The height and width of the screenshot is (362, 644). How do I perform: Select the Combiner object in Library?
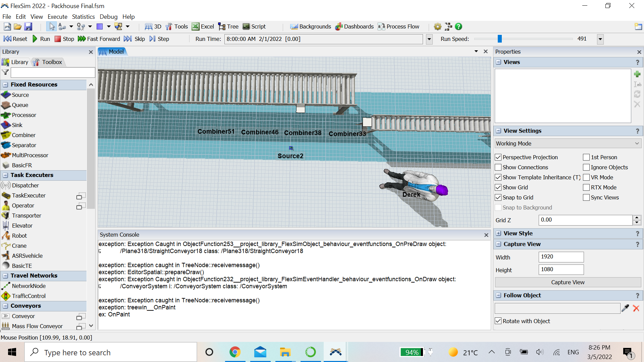click(23, 135)
